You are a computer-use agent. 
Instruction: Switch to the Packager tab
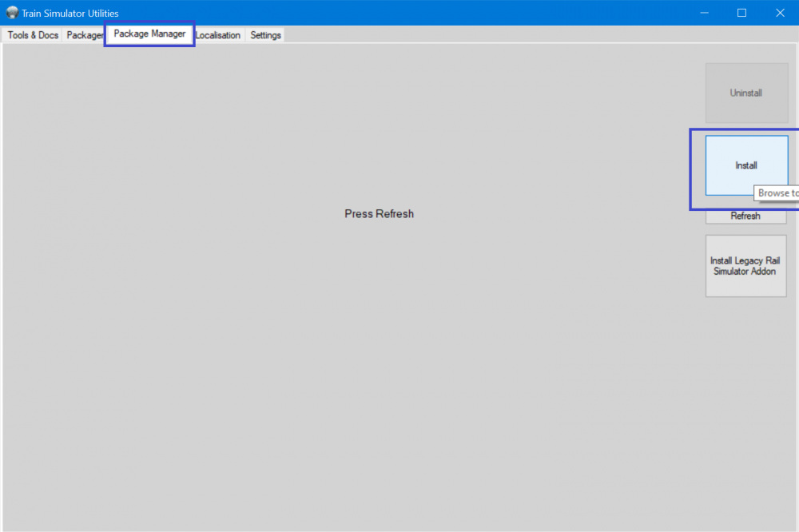coord(84,35)
